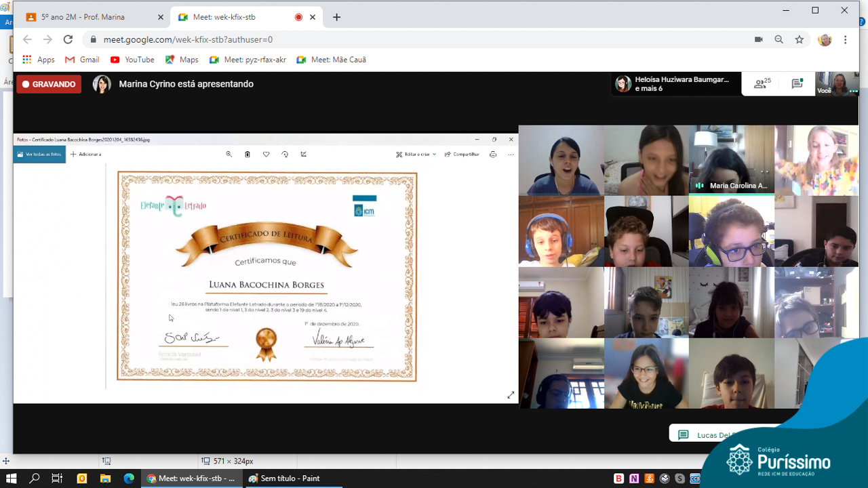Open the Meet chat panel icon
This screenshot has width=868, height=488.
(797, 84)
